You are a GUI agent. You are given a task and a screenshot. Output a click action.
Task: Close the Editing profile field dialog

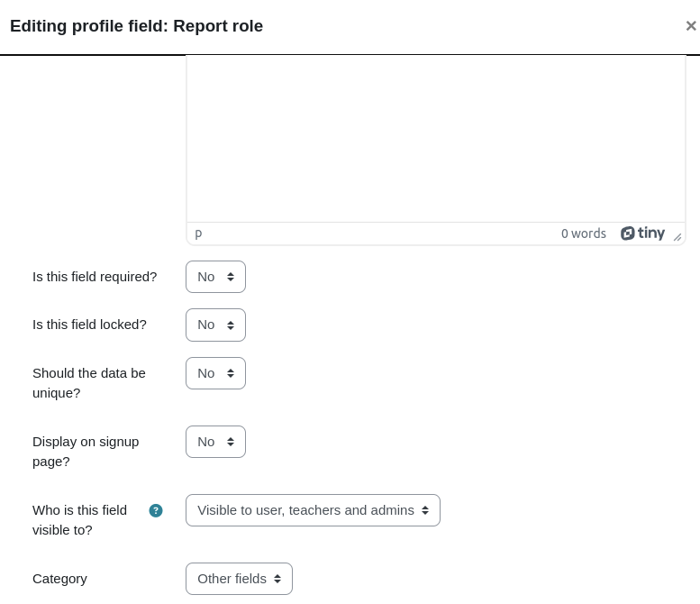[x=691, y=26]
